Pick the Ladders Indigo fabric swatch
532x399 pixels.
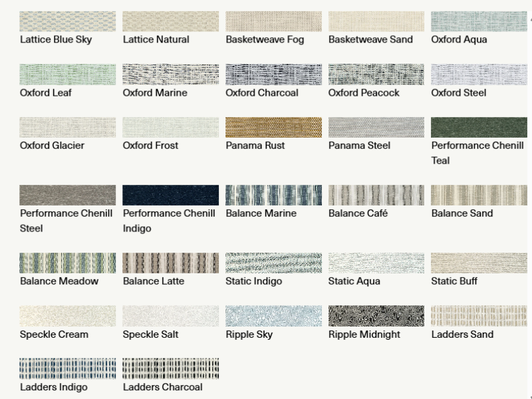coord(68,368)
